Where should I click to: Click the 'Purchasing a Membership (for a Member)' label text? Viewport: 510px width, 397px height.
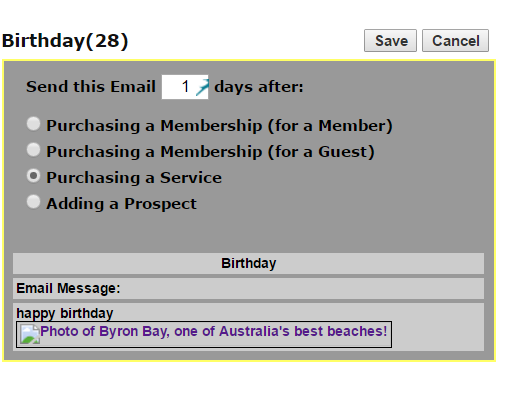point(219,126)
